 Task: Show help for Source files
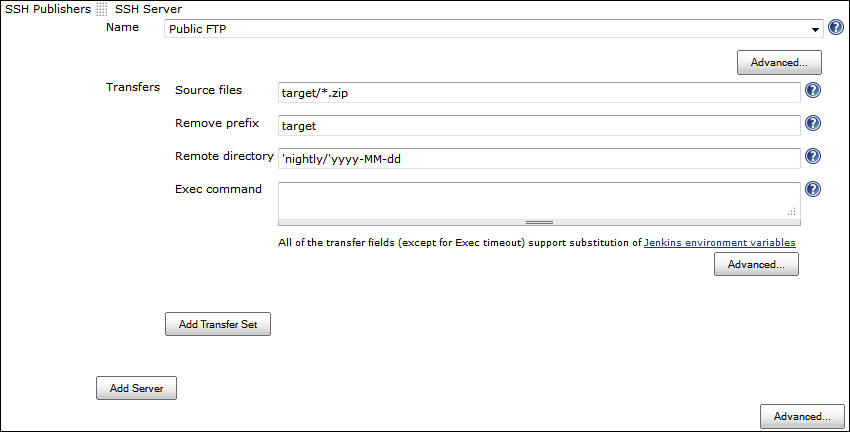coord(813,91)
